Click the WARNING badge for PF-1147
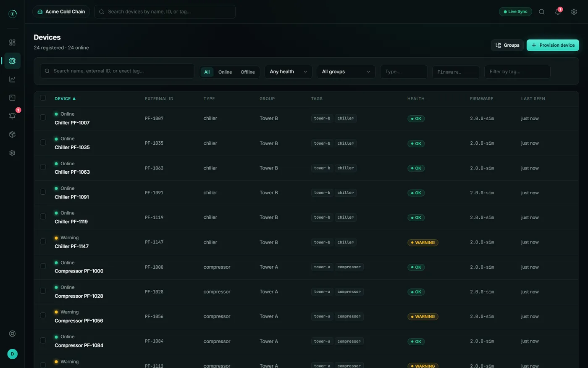 coord(423,243)
